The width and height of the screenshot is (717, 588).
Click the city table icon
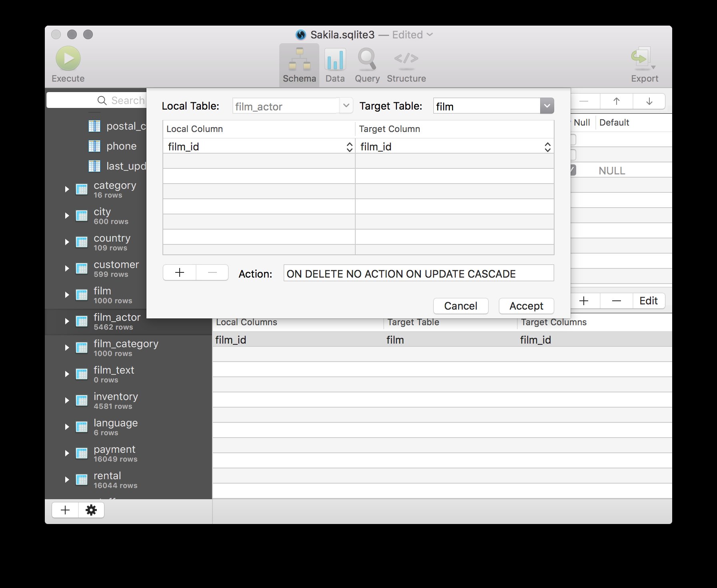point(82,216)
